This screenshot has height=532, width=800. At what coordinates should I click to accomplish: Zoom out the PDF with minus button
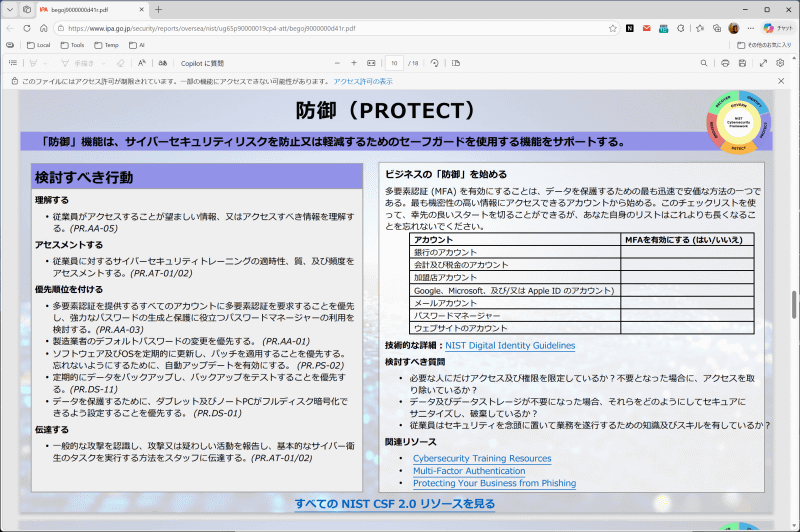337,63
